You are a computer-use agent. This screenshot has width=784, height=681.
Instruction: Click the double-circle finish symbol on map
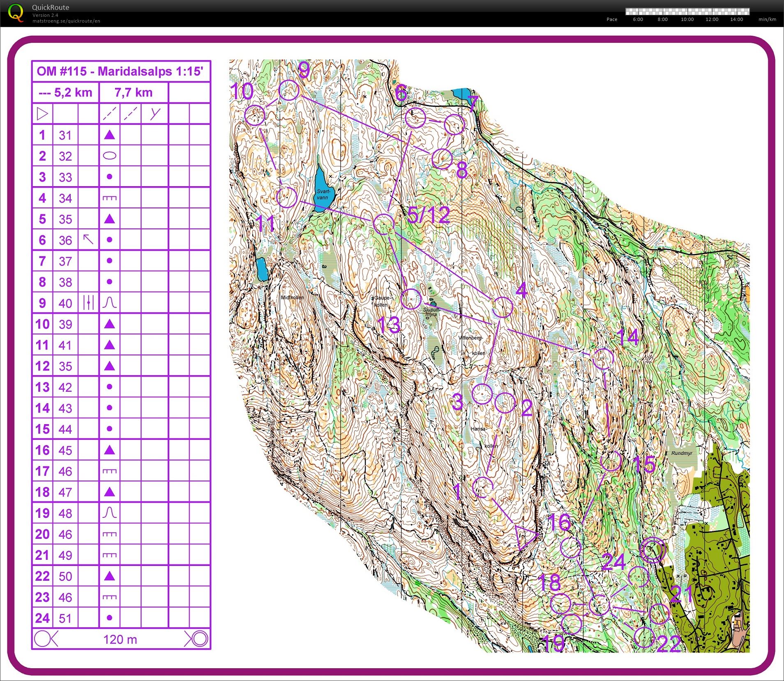click(x=652, y=549)
